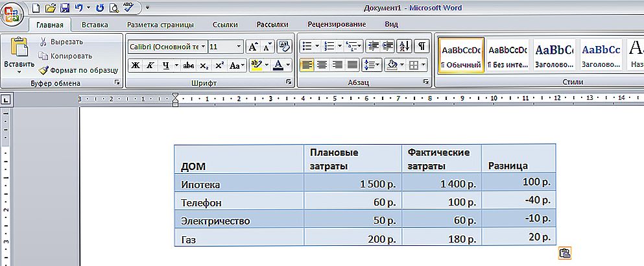Toggle Bold (Ж) formatting
Screen dimensions: 644x266
135,65
